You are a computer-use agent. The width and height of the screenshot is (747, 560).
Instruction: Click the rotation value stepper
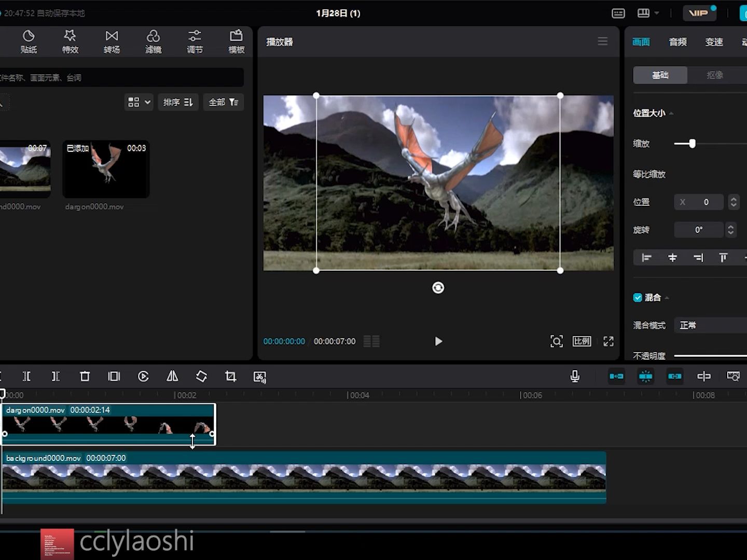click(730, 229)
